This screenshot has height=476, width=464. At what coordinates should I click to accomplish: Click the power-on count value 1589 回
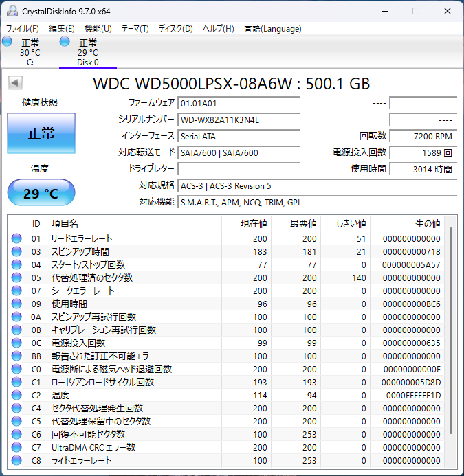[423, 152]
